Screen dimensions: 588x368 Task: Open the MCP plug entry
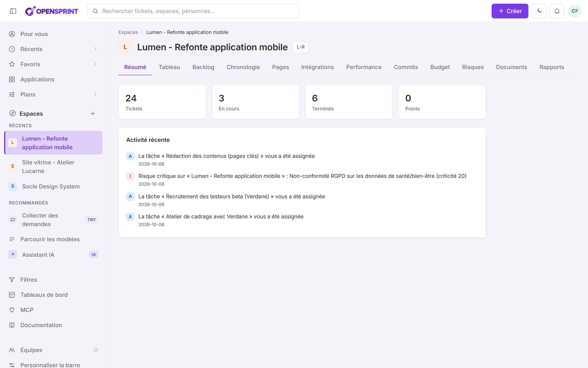pos(53,310)
